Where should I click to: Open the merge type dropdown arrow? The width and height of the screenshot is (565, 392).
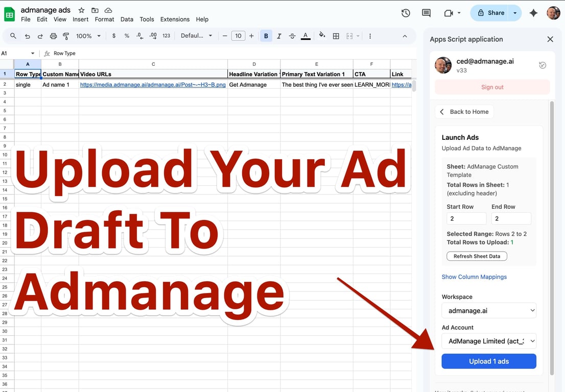[x=358, y=36]
